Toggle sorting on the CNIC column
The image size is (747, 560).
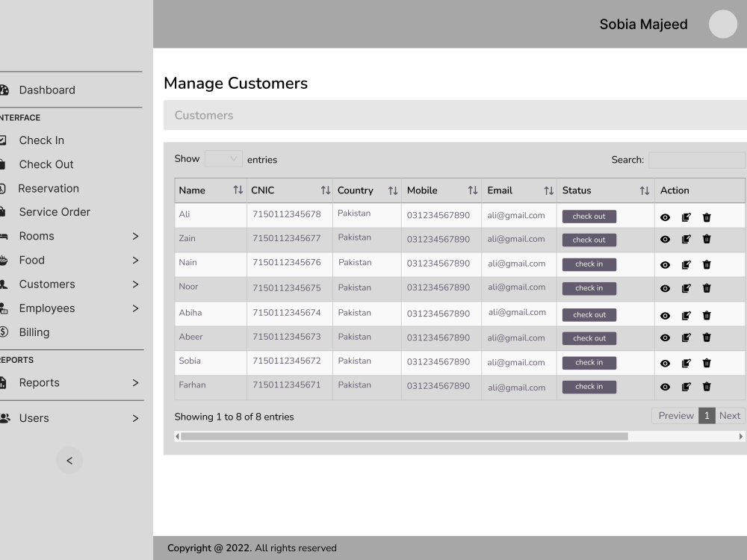click(325, 190)
